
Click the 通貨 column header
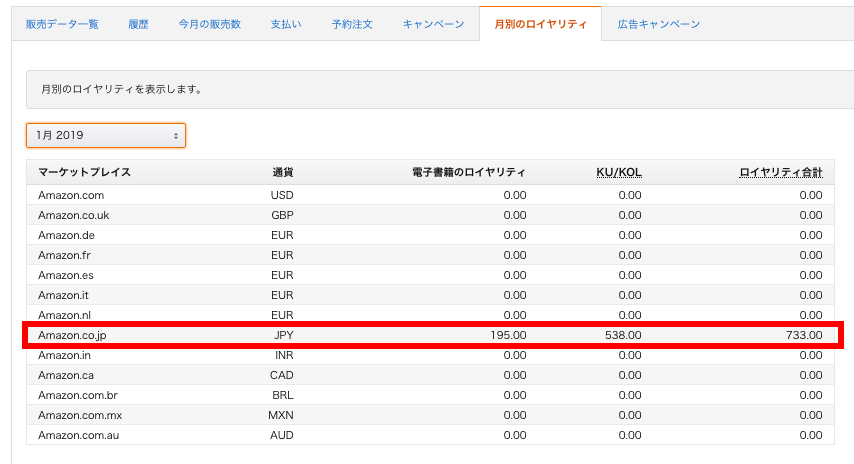283,172
